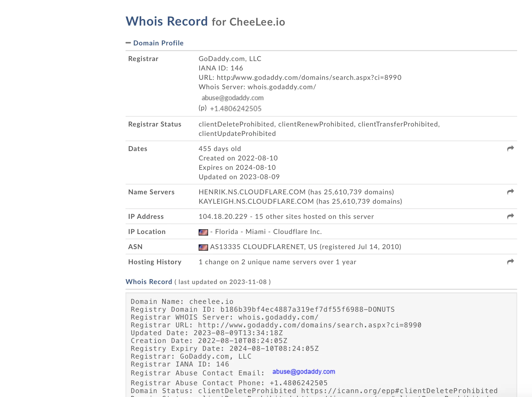
Task: Click the 'Whois Record' section heading near bottom
Action: coord(149,282)
